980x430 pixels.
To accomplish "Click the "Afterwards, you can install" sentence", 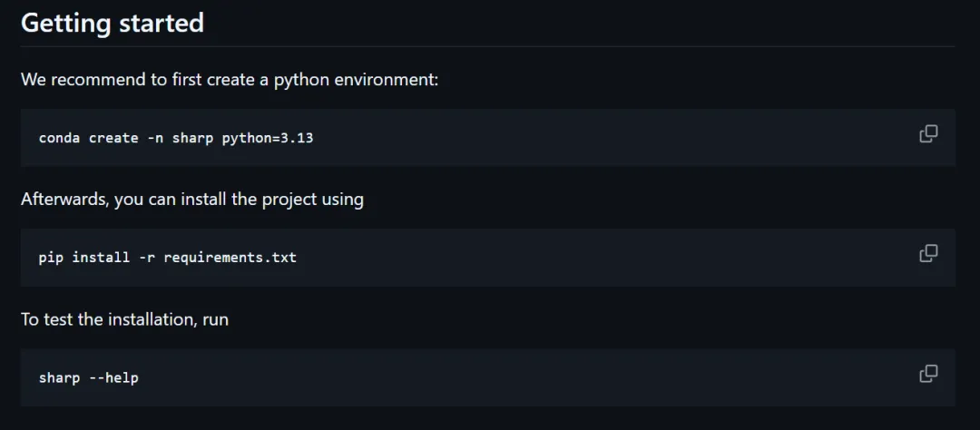I will [x=192, y=199].
